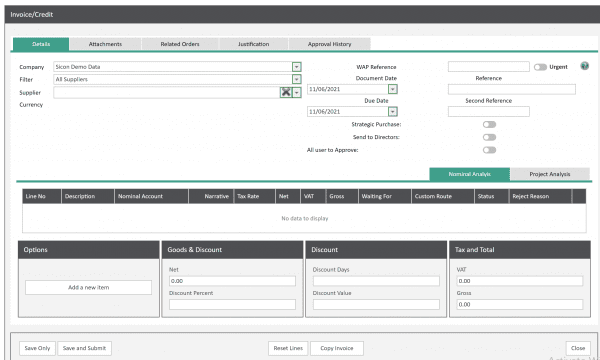Click the VAT total field

coord(520,281)
